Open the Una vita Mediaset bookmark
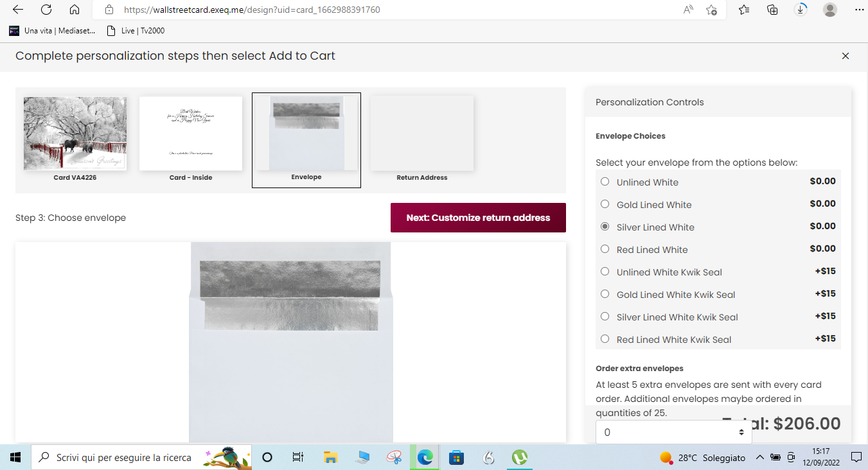 coord(52,30)
